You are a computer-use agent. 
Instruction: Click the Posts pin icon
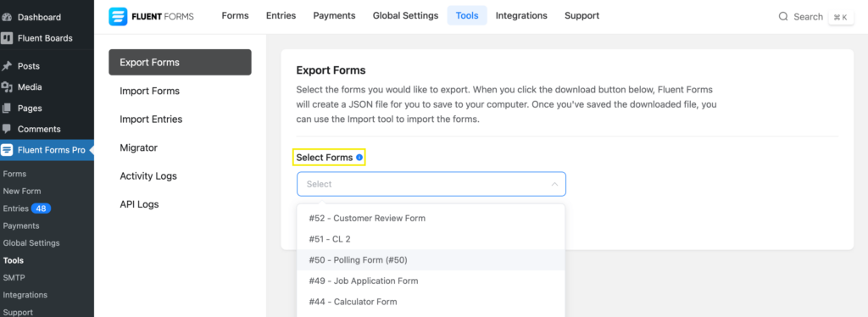7,66
